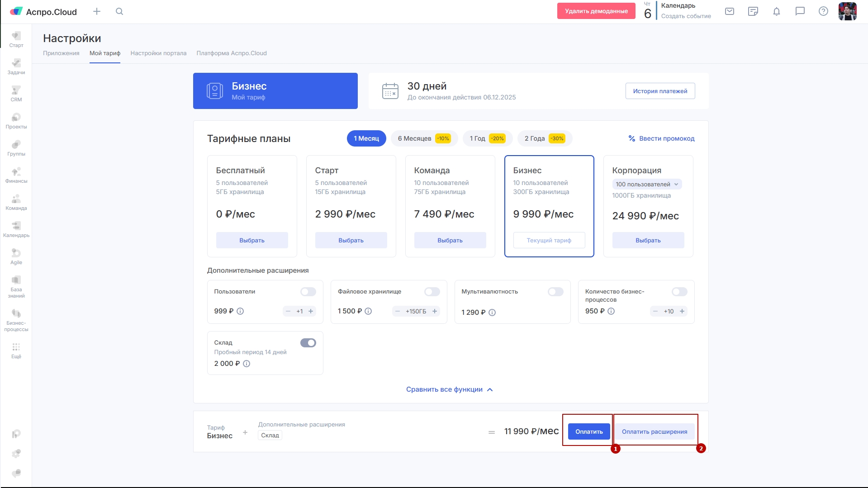Open the chat messages icon
The image size is (868, 488).
click(800, 12)
